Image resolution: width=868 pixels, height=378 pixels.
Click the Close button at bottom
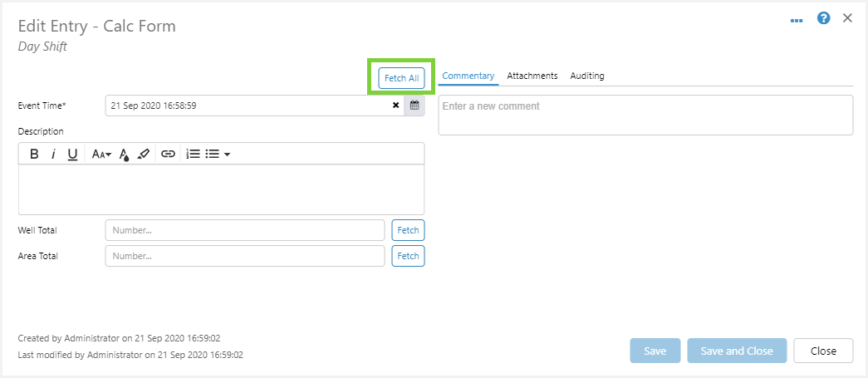(823, 351)
